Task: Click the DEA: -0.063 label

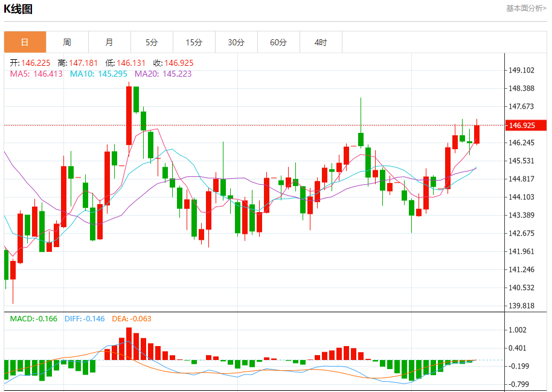Action: (132, 319)
